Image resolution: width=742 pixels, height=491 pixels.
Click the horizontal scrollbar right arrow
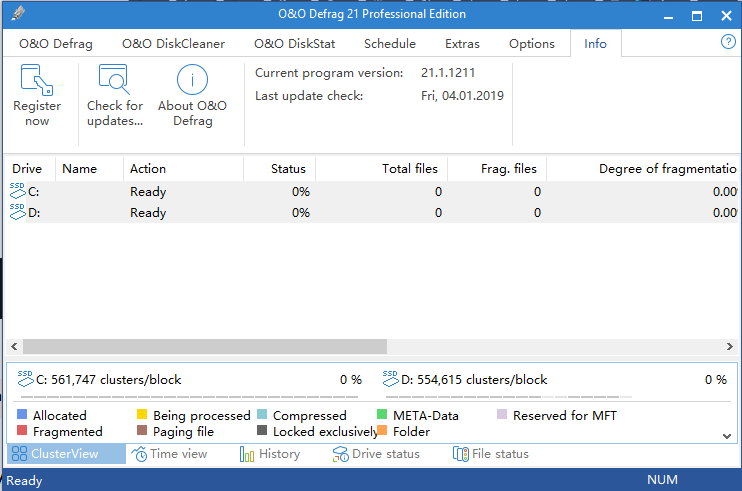click(730, 346)
